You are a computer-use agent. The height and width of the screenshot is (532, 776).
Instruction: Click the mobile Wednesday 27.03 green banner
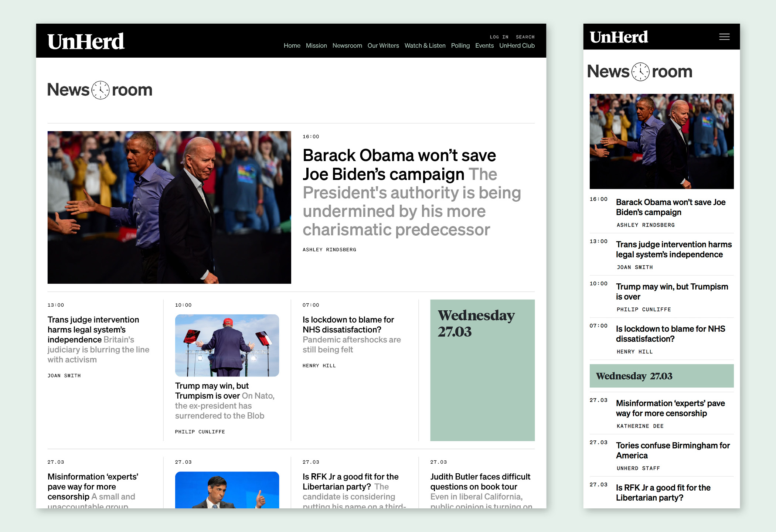tap(661, 376)
